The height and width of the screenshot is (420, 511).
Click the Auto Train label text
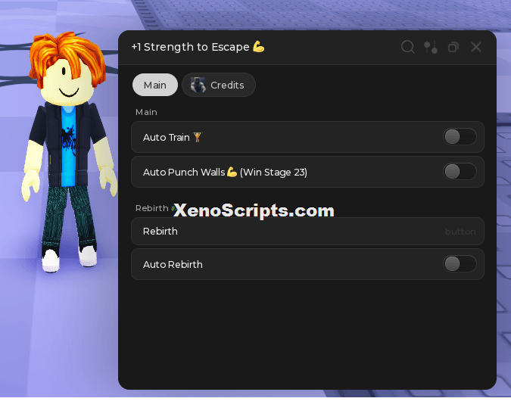click(167, 138)
